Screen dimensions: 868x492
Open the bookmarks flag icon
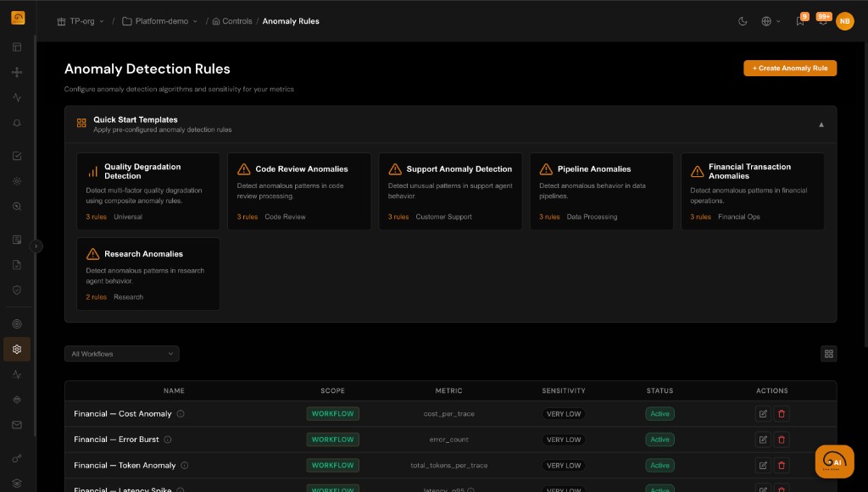798,21
